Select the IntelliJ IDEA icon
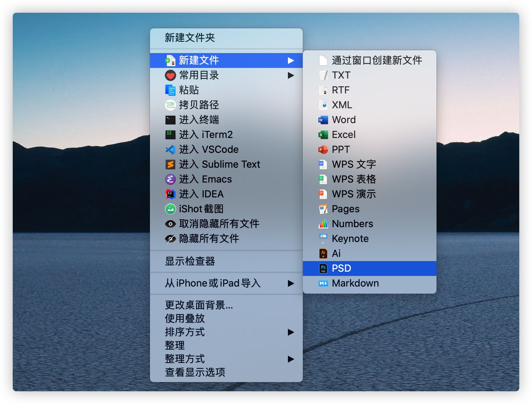The height and width of the screenshot is (404, 532). click(x=170, y=194)
